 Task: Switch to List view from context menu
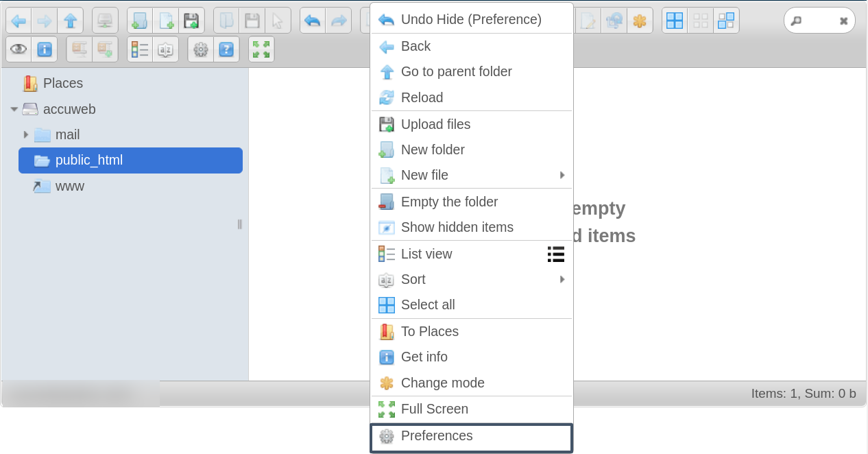pos(426,254)
